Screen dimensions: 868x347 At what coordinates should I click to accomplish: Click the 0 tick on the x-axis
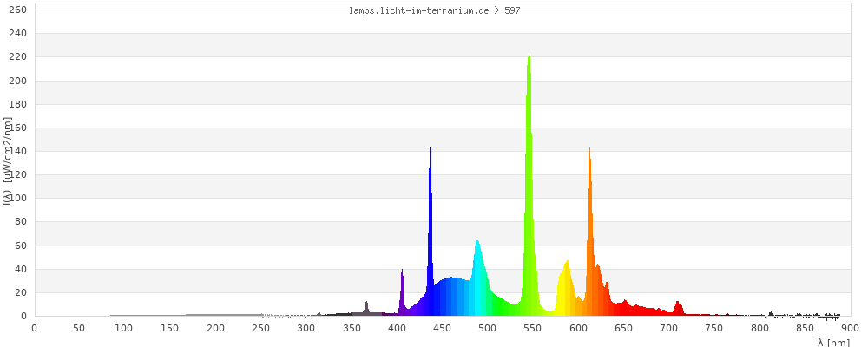click(34, 327)
